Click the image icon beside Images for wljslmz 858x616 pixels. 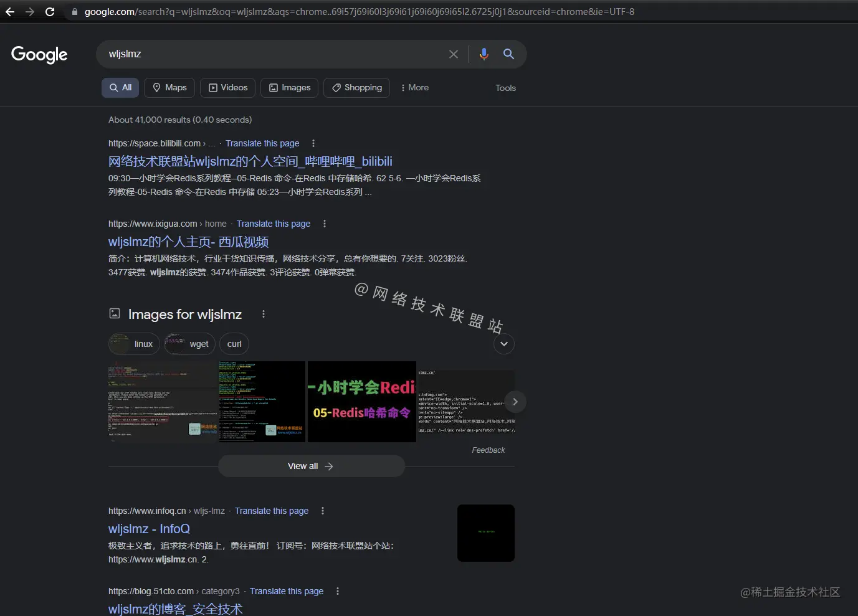tap(115, 313)
